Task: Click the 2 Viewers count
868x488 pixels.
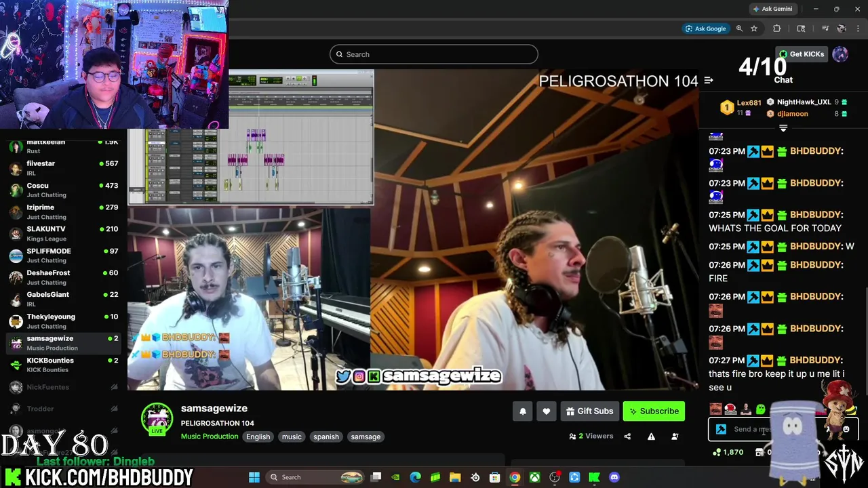Action: pos(591,436)
